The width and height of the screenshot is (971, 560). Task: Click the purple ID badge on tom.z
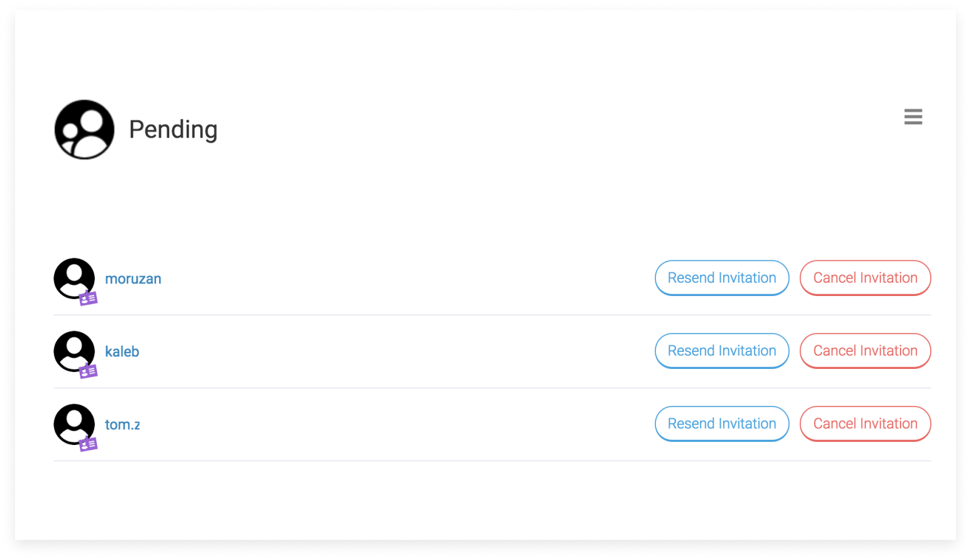[x=88, y=444]
